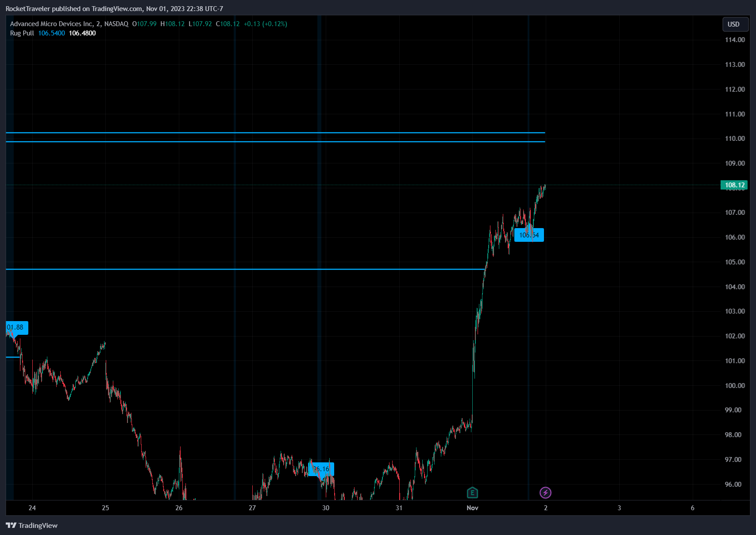Click the Rug Pull value 106.4800
The width and height of the screenshot is (756, 535).
pyautogui.click(x=82, y=33)
